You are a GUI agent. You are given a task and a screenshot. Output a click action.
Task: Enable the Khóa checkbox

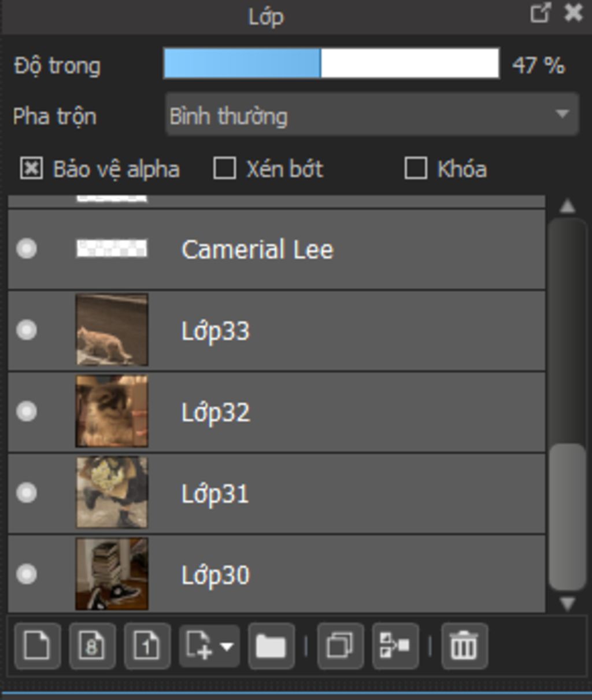coord(416,169)
